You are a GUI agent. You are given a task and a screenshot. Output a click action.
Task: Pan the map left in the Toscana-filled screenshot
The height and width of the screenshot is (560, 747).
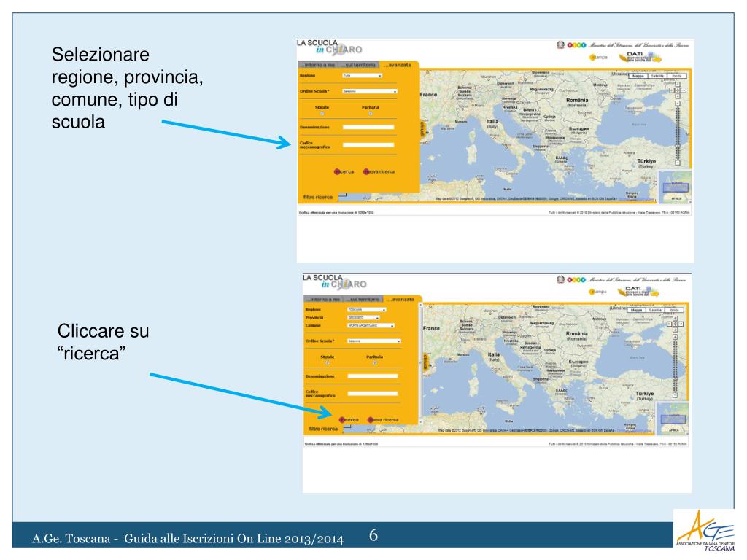pyautogui.click(x=670, y=324)
